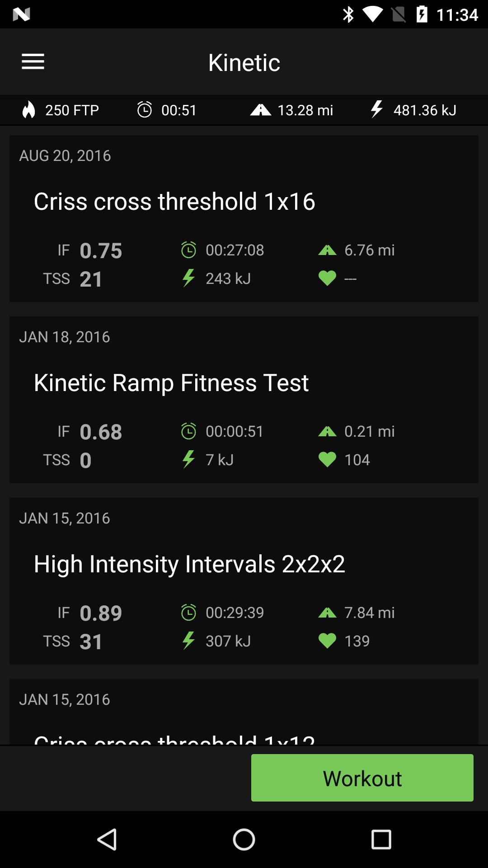This screenshot has height=868, width=488.
Task: Tap the lightning bolt beside 481.36 kJ
Action: tap(376, 109)
